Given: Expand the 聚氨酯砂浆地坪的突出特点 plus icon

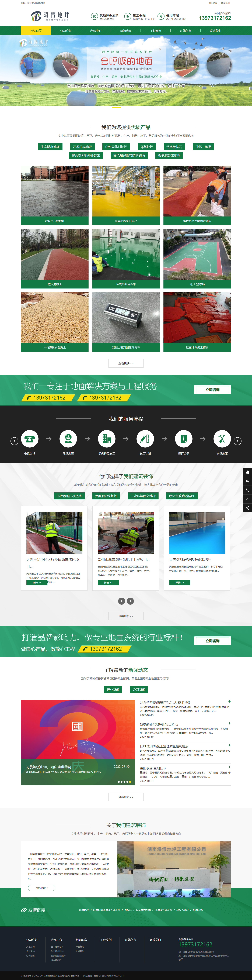Looking at the screenshot, I should coord(230,723).
